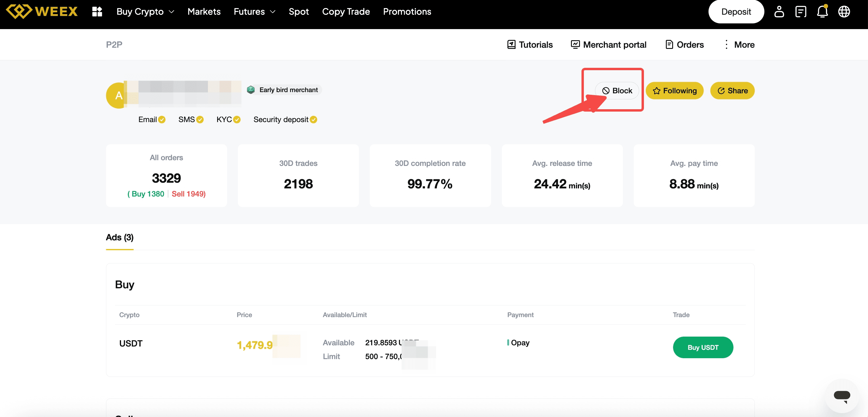Toggle the Following star button
The image size is (868, 417).
click(x=674, y=91)
